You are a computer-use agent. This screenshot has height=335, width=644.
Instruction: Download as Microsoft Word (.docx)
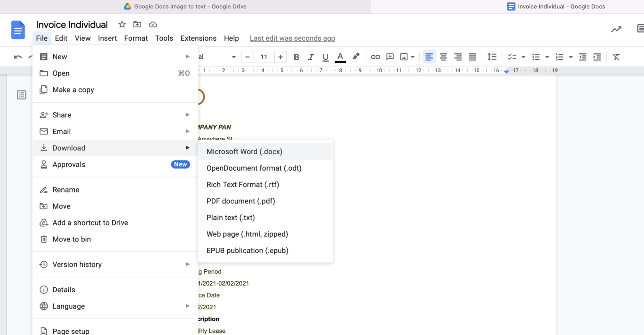(244, 151)
